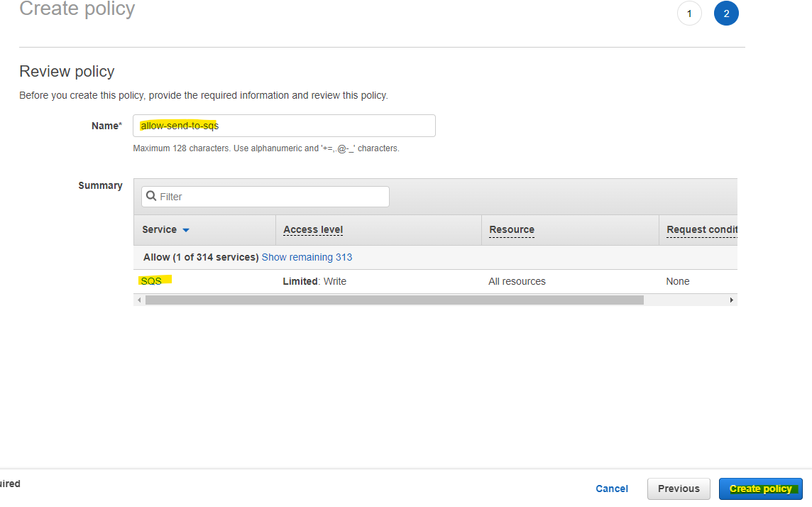The image size is (812, 507).
Task: Click the Cancel link
Action: point(612,489)
